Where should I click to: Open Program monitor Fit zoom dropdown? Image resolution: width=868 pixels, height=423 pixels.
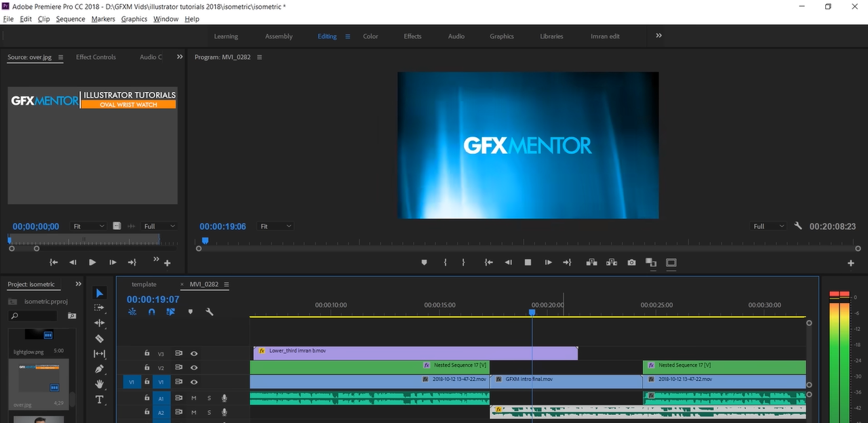276,226
